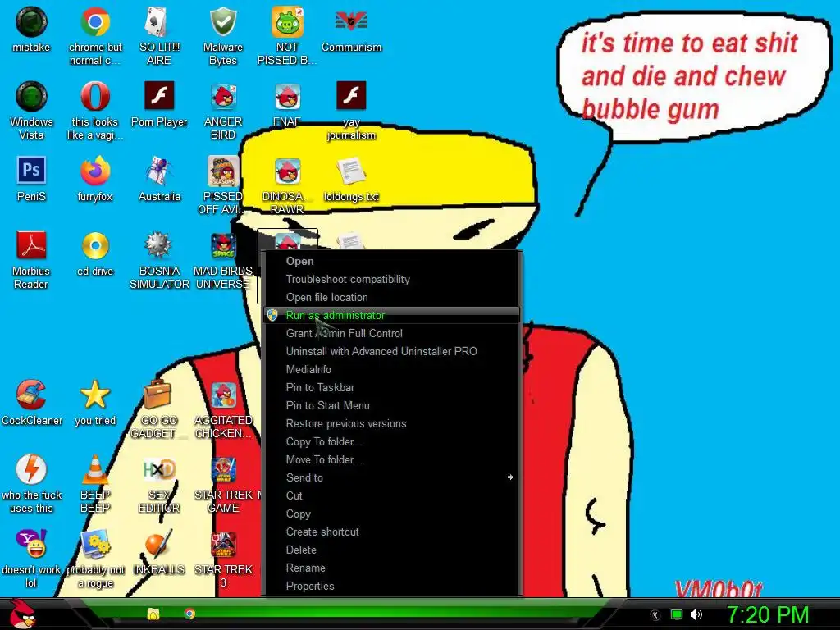Click the CockCleaner desktop icon
This screenshot has width=840, height=630.
31,395
